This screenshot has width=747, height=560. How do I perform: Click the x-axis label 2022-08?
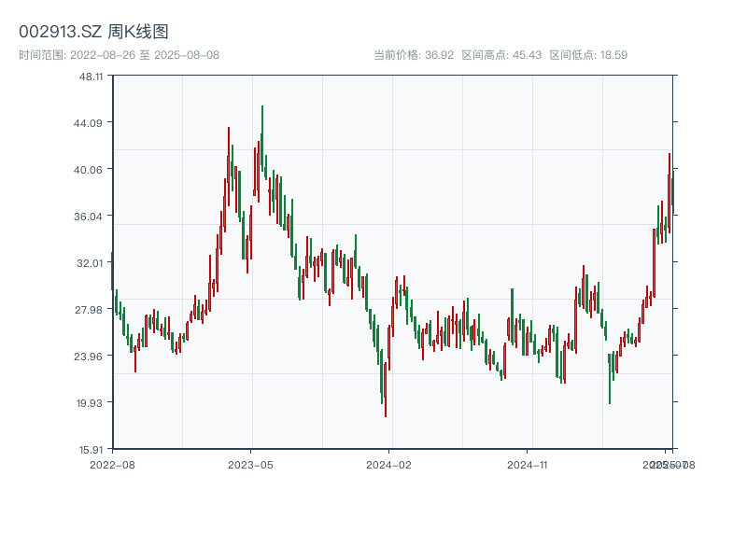112,465
